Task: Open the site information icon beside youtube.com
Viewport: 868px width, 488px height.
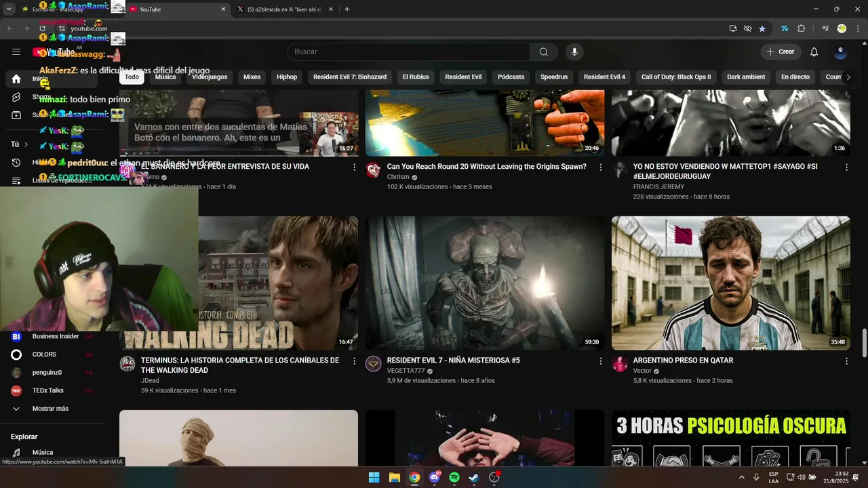Action: tap(62, 28)
